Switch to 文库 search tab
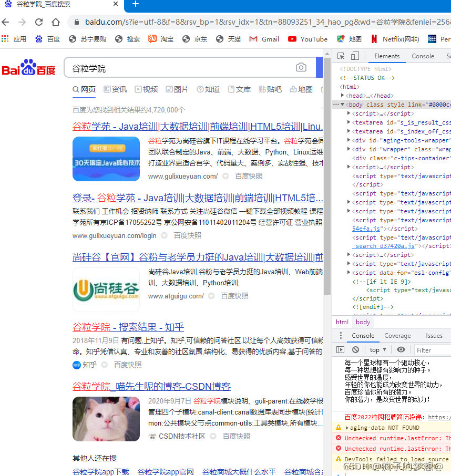The height and width of the screenshot is (476, 451). (239, 89)
